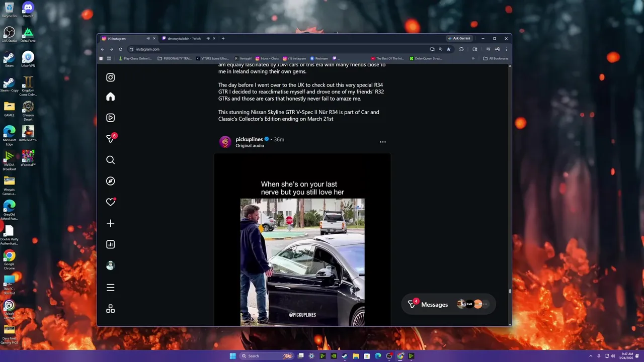Open Windows Start menu
Screen dimensions: 644x362
[x=232, y=356]
